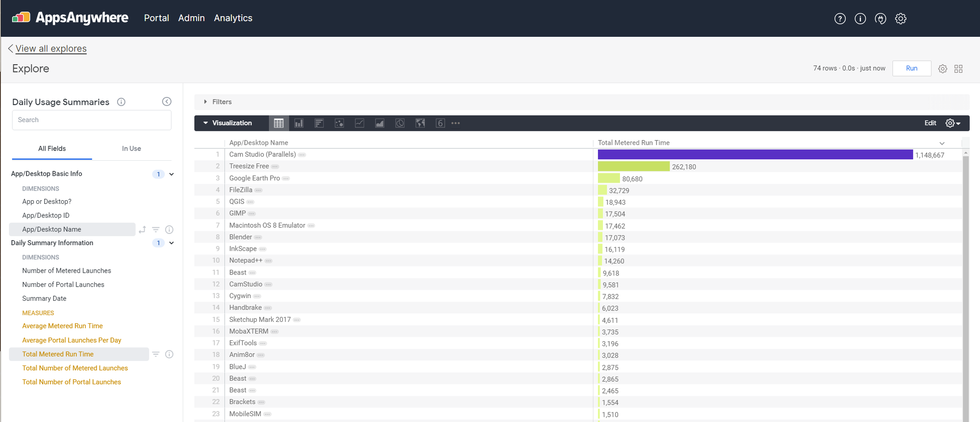Show info for Total Metered Run Time
The height and width of the screenshot is (422, 980).
click(169, 354)
